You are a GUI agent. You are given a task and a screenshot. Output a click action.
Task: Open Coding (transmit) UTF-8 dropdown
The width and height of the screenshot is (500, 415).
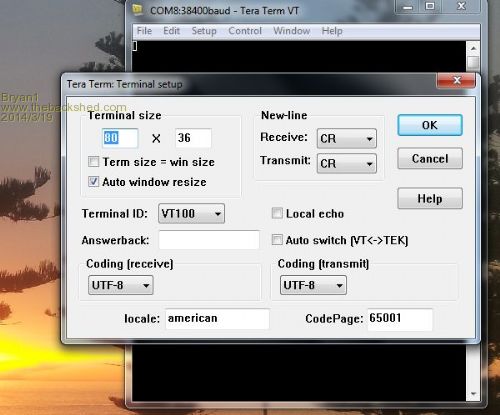click(x=313, y=285)
